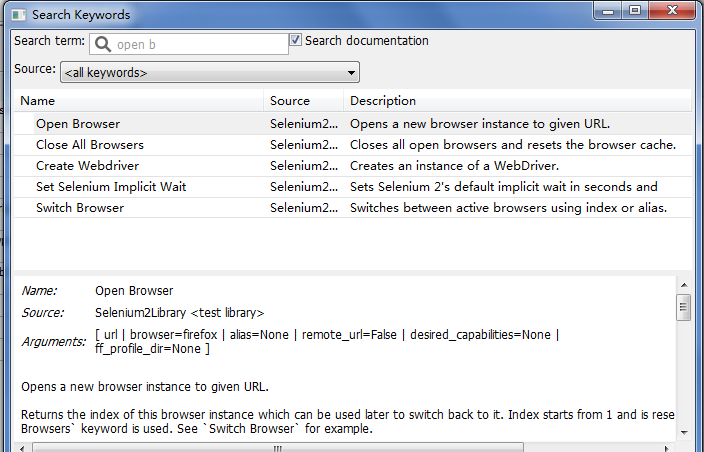Open the Source all keywords dropdown

tap(210, 72)
